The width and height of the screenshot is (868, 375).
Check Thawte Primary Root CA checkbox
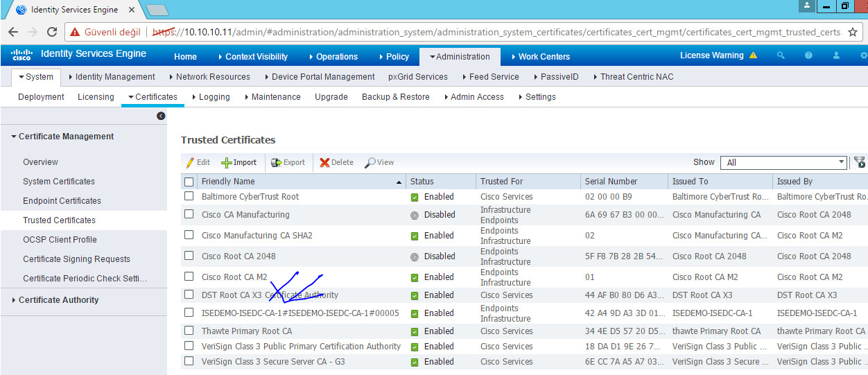pos(189,331)
